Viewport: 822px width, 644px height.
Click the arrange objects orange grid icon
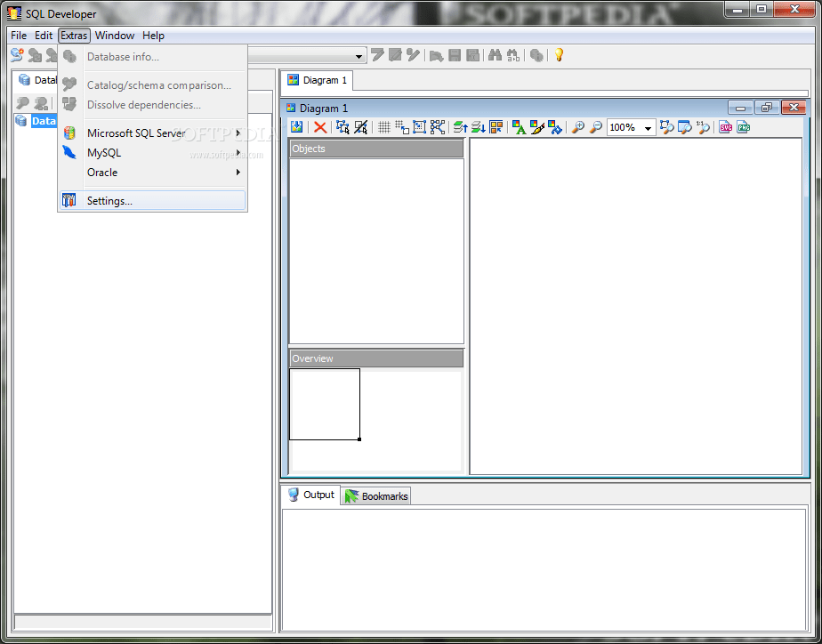pyautogui.click(x=496, y=127)
